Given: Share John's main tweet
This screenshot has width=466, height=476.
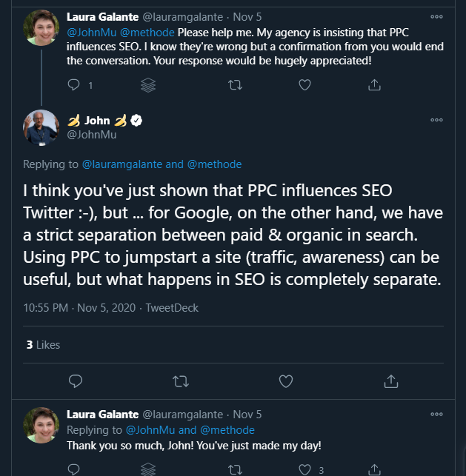Looking at the screenshot, I should [391, 381].
